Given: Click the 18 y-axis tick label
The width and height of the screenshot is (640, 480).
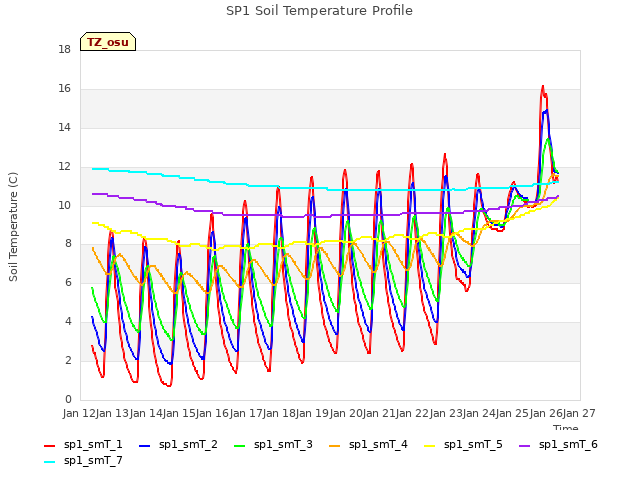Looking at the screenshot, I should pos(64,50).
